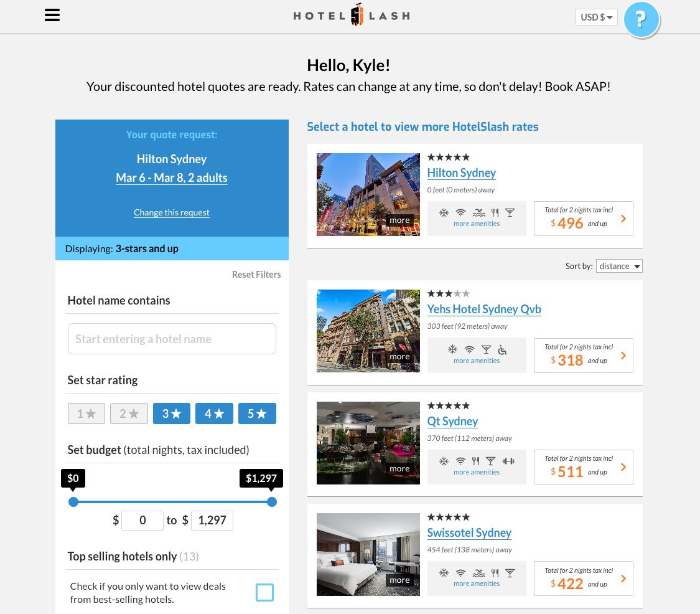Click the cocktail bar icon for Hilton Sydney

(510, 212)
